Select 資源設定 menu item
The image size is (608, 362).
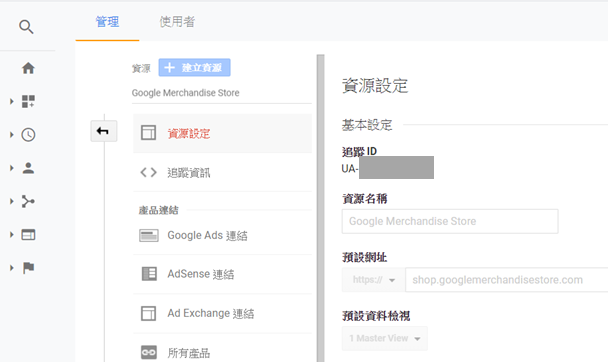[x=222, y=133]
